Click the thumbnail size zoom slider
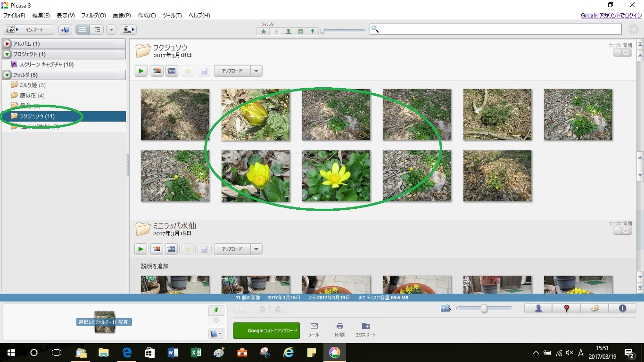Viewport: 644px width, 362px height. pos(484,308)
